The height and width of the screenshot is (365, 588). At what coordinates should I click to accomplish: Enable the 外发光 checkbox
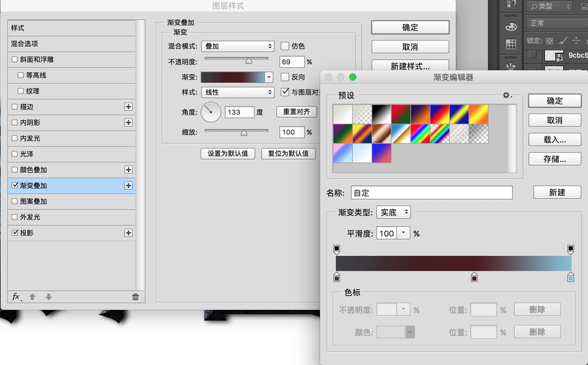14,217
